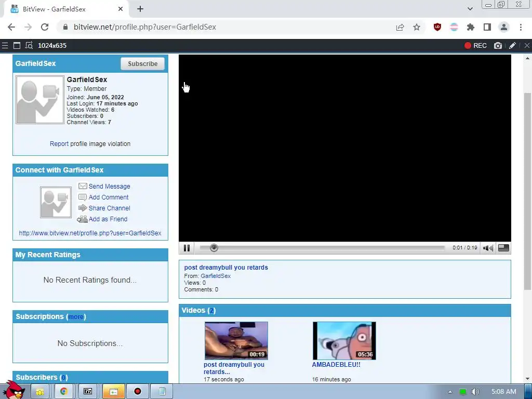Screen dimensions: 532x399
Task: Click more link beside Subscriptions
Action: point(76,316)
